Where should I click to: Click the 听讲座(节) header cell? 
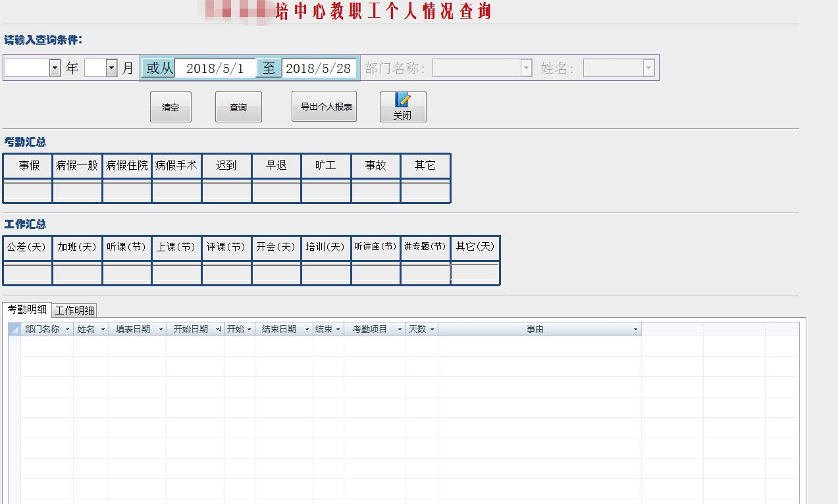click(375, 247)
